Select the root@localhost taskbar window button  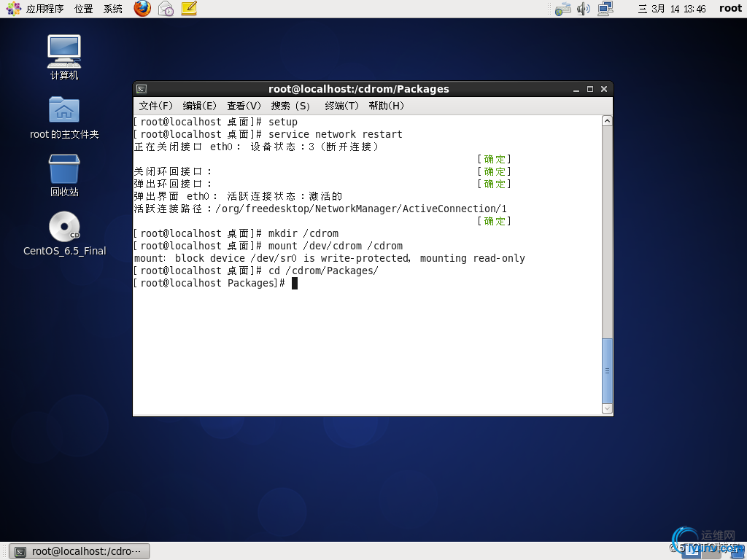[80, 551]
